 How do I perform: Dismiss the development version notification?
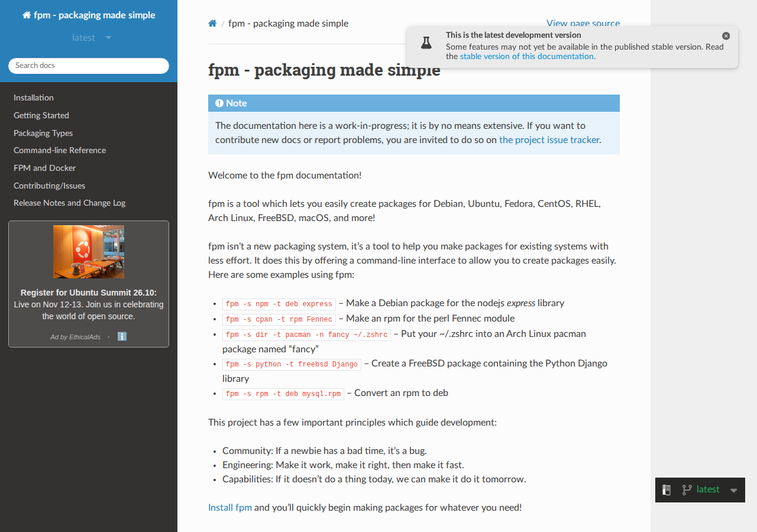point(726,36)
